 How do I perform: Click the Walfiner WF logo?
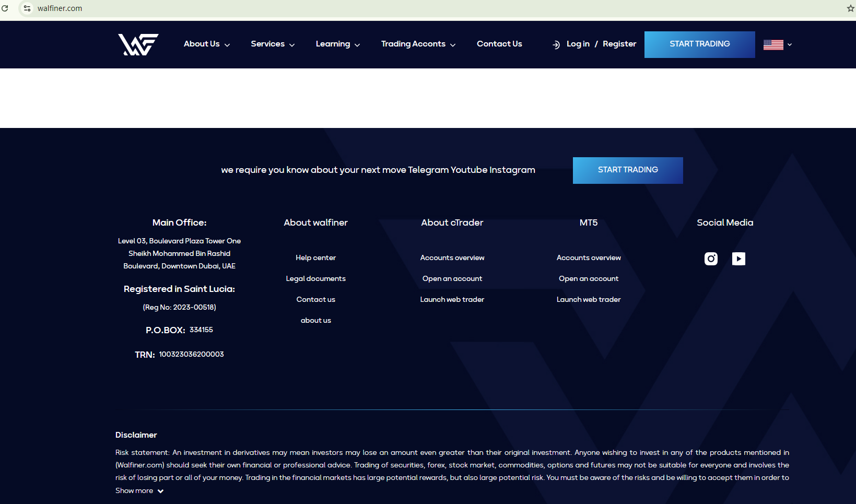138,44
